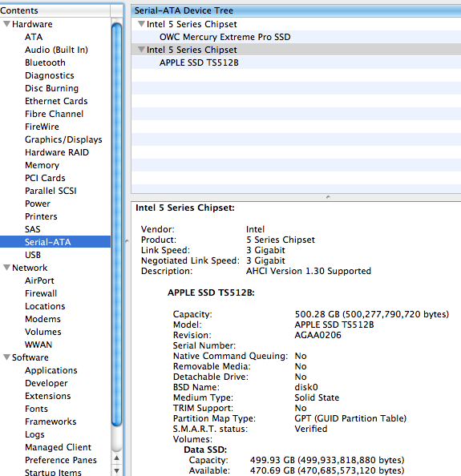Open the FireWire entry
The image size is (461, 476).
pyautogui.click(x=42, y=127)
